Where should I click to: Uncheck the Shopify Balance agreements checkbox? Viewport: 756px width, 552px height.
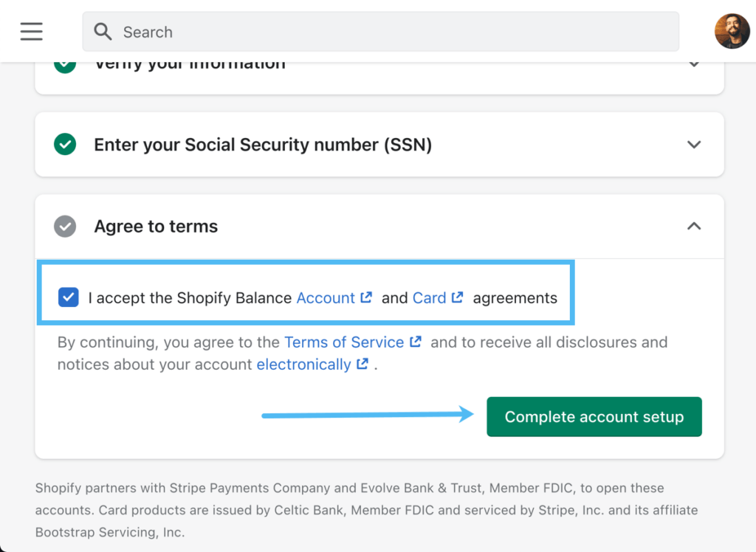tap(69, 297)
